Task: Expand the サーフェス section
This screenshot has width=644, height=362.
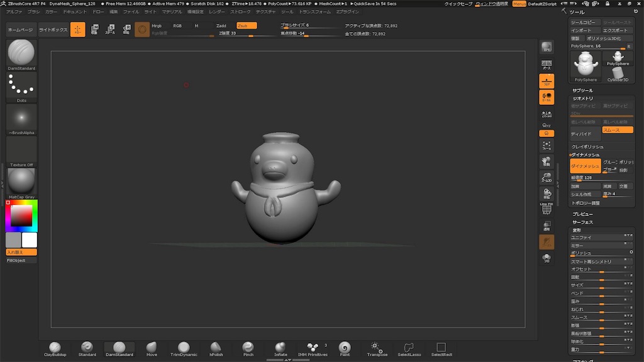Action: coord(583,222)
